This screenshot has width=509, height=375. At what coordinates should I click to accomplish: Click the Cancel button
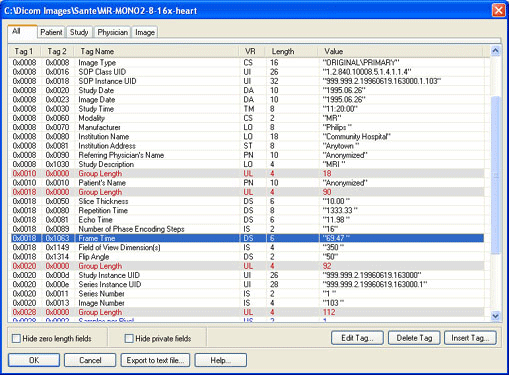(90, 360)
